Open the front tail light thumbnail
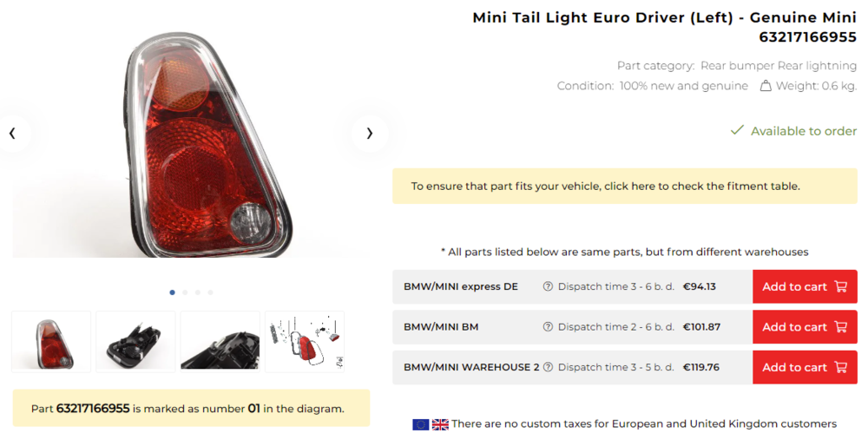 pos(51,342)
